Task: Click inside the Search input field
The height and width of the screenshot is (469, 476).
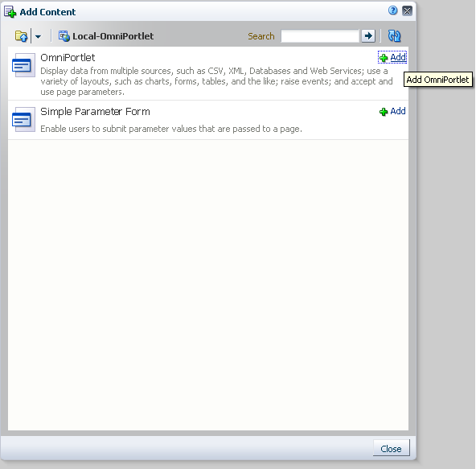Action: pos(320,36)
